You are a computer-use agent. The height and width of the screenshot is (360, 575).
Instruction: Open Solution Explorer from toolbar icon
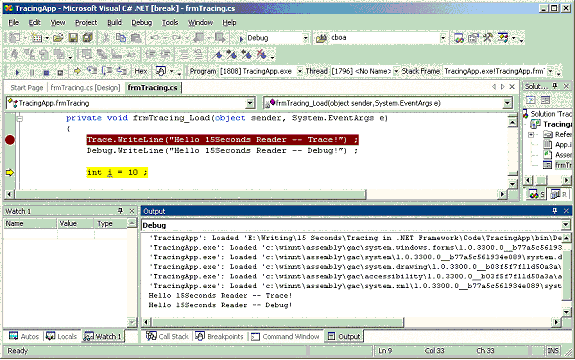pos(459,38)
